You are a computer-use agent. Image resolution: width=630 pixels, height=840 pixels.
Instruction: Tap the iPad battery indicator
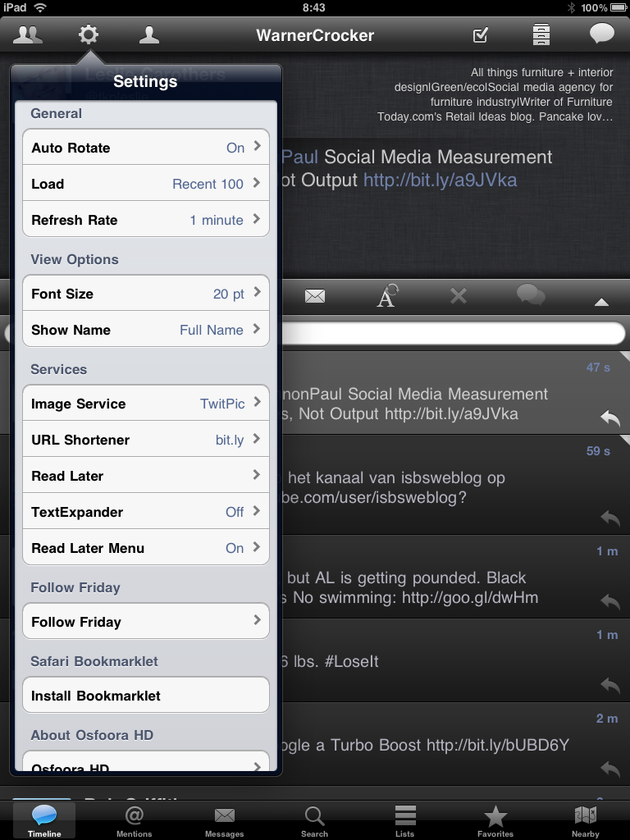pos(619,7)
